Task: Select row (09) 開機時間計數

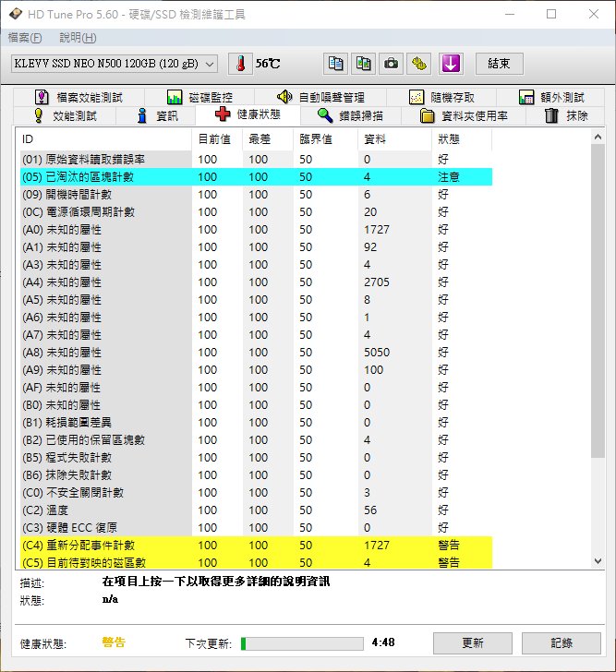Action: [257, 195]
